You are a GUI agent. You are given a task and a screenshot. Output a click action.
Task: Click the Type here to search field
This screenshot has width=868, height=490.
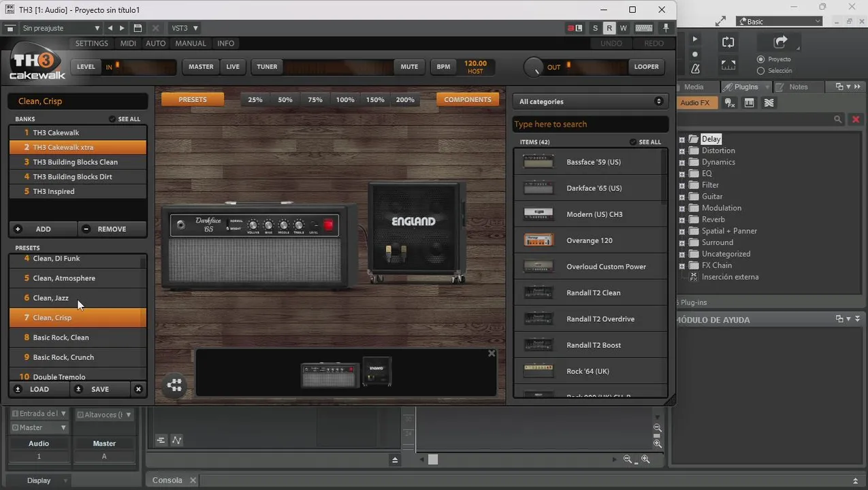coord(590,124)
